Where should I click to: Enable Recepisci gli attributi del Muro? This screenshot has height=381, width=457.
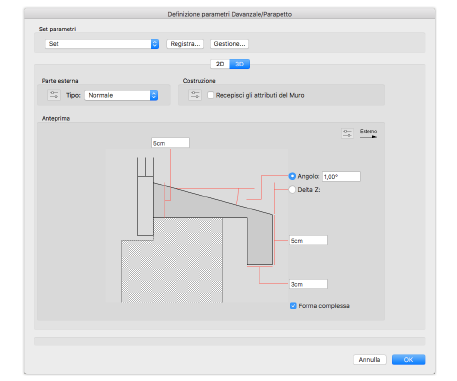click(210, 95)
